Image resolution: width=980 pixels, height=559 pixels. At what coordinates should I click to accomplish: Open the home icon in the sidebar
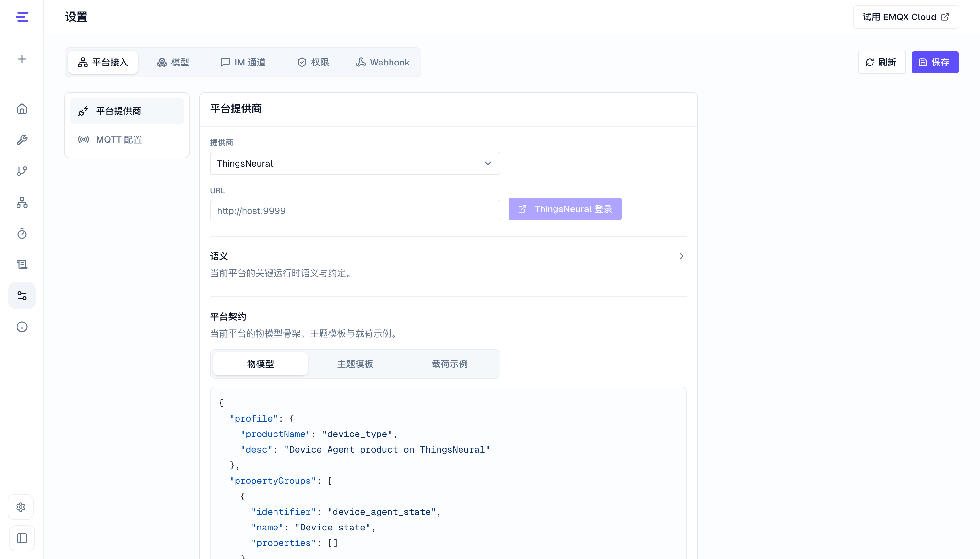coord(22,109)
